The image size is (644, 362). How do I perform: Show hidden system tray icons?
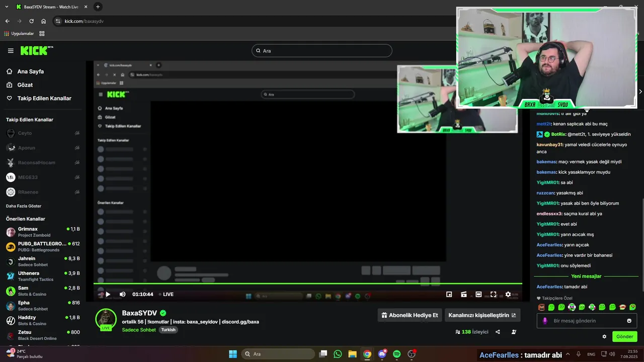click(568, 354)
